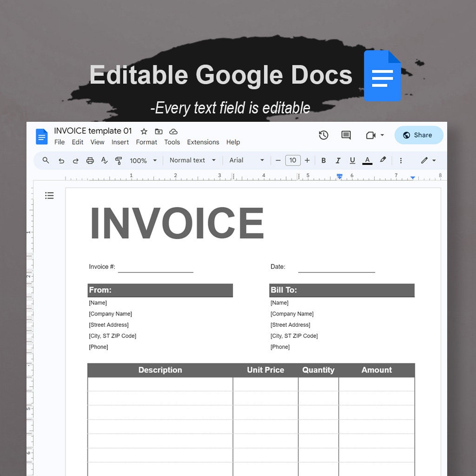The width and height of the screenshot is (476, 476).
Task: Click [Name] under Bill To
Action: pyautogui.click(x=279, y=303)
